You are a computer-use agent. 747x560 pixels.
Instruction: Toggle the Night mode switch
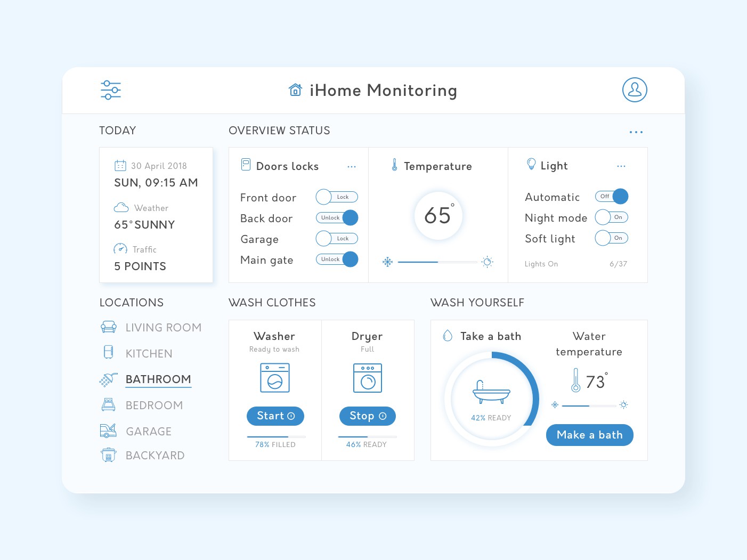[612, 217]
